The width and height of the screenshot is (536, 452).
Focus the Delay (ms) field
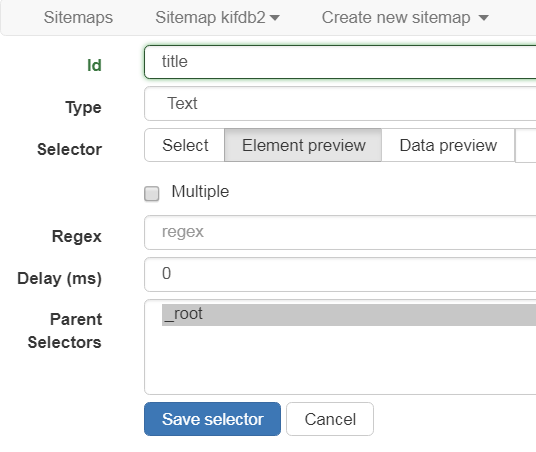pyautogui.click(x=340, y=275)
